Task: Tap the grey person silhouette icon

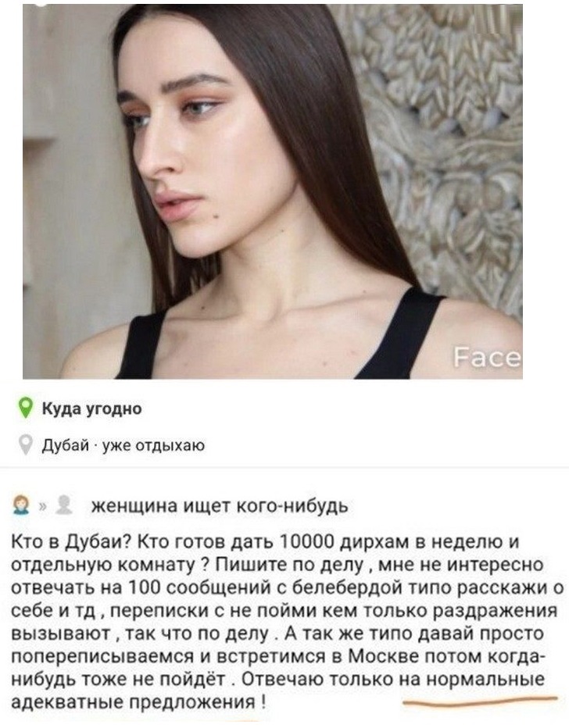Action: tap(63, 505)
